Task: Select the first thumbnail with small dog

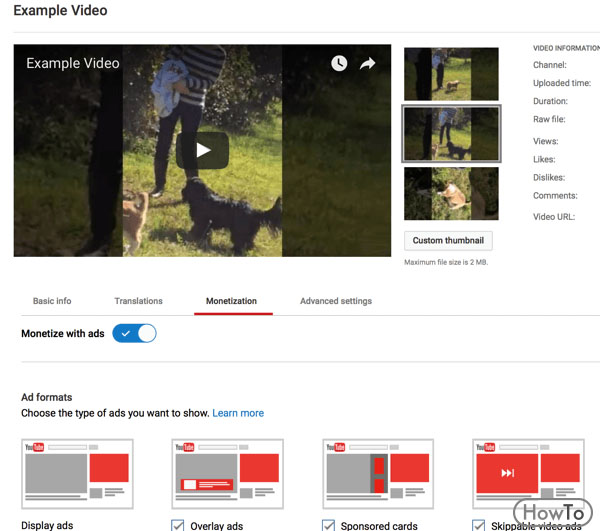Action: click(x=451, y=74)
